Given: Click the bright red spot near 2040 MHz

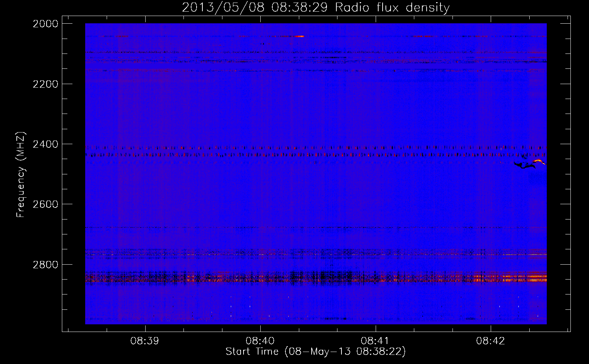Looking at the screenshot, I should (300, 36).
